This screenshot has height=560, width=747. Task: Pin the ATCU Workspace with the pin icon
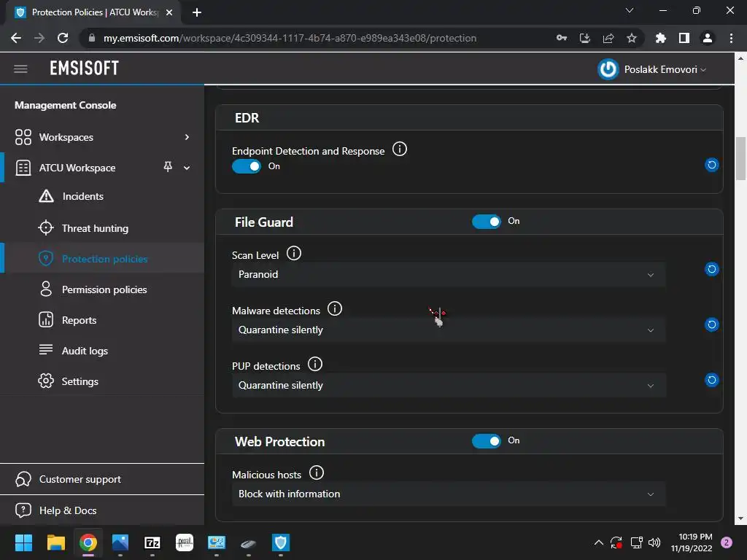point(168,167)
